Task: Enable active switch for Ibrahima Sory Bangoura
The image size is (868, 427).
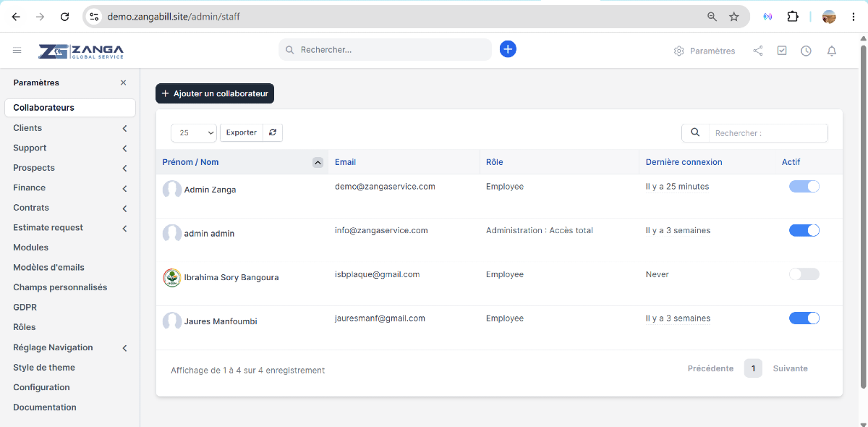Action: click(x=804, y=274)
